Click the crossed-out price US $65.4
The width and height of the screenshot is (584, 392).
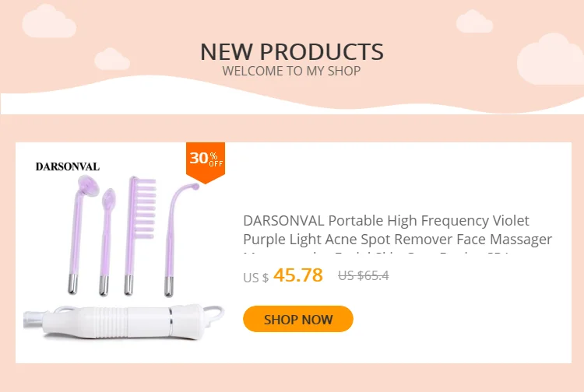click(363, 275)
